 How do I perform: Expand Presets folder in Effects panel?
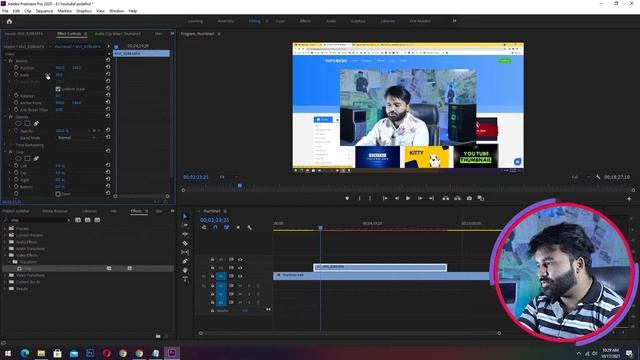point(6,229)
